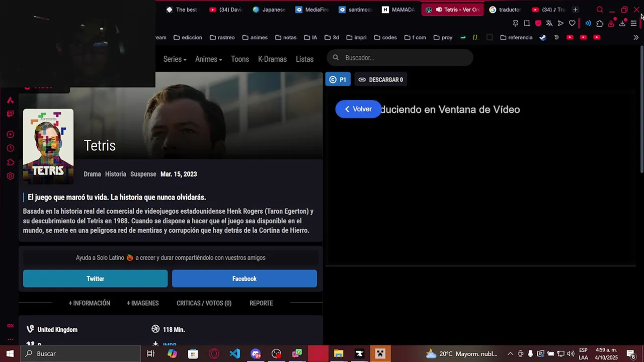Image resolution: width=644 pixels, height=362 pixels.
Task: Switch to the traductor Google tab
Action: coord(505,10)
